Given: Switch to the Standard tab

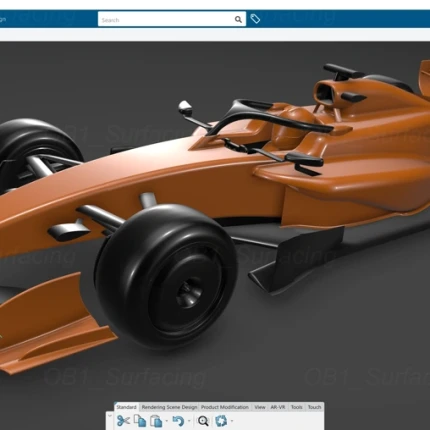Looking at the screenshot, I should [x=126, y=407].
